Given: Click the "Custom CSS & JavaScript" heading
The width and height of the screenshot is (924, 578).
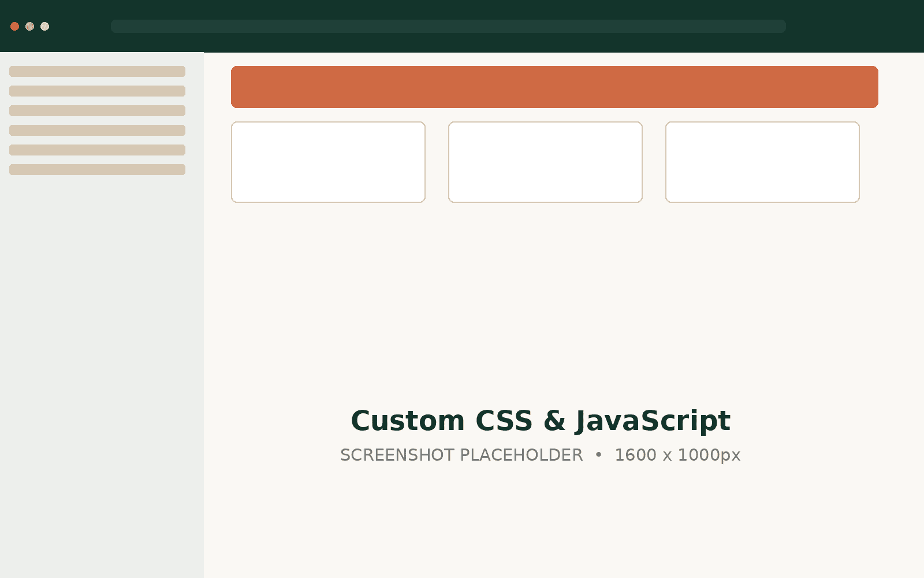Looking at the screenshot, I should (x=541, y=421).
